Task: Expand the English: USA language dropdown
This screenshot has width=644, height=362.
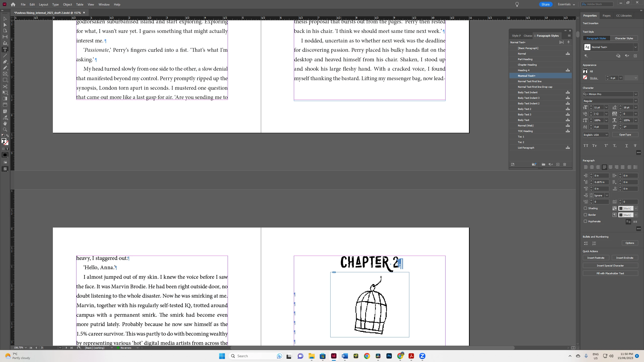Action: (606, 135)
